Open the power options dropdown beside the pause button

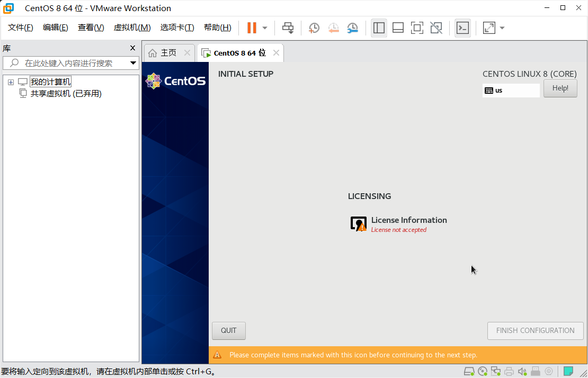coord(265,28)
